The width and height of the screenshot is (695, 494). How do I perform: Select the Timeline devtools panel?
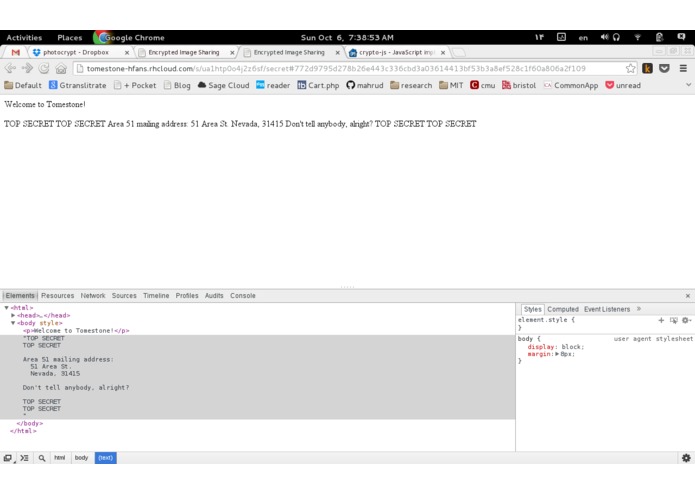pyautogui.click(x=156, y=296)
